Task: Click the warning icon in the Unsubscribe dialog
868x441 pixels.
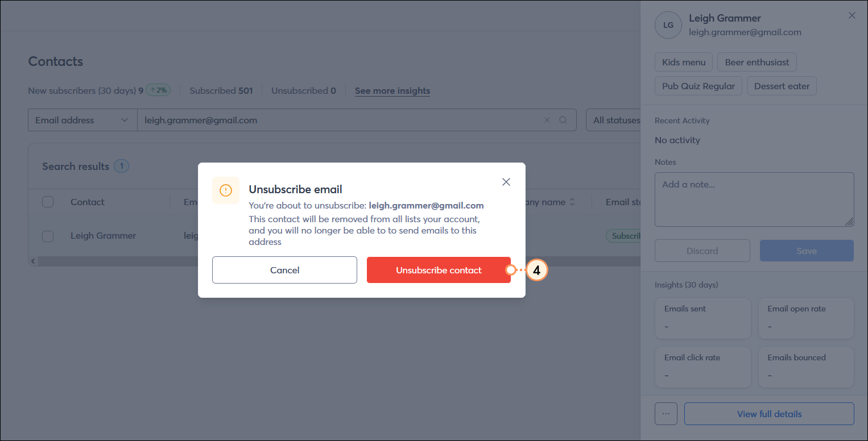Action: (226, 191)
